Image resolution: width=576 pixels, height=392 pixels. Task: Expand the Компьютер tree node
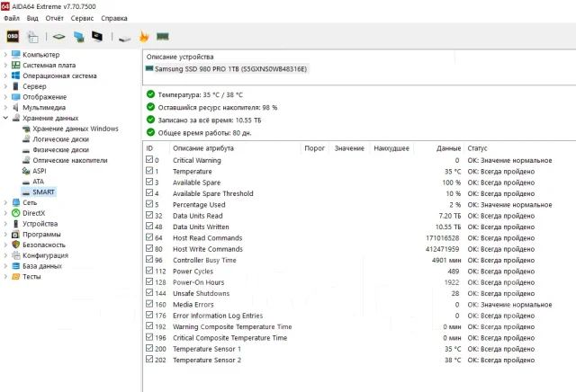5,55
